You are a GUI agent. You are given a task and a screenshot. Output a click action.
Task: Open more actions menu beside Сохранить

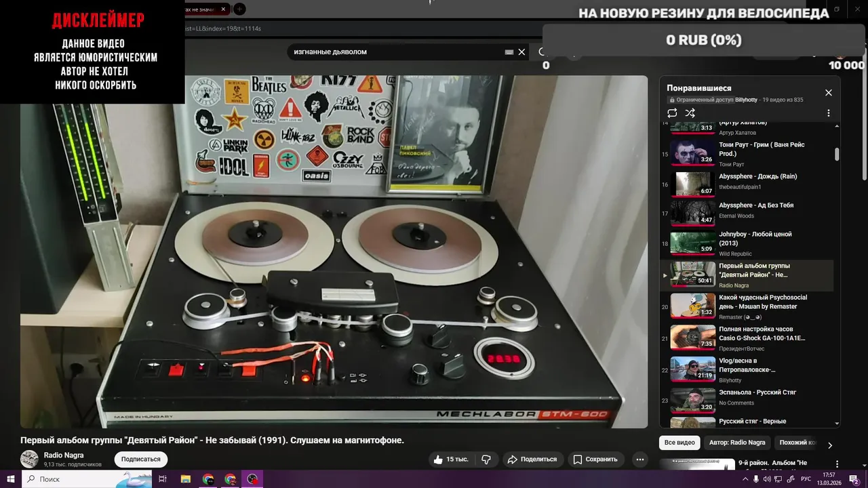[x=639, y=459]
